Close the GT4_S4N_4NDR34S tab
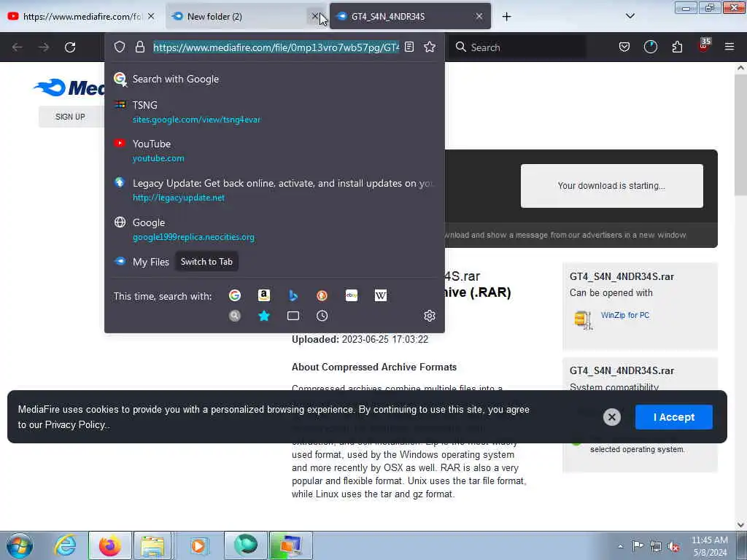Viewport: 747px width, 560px height. [x=479, y=16]
